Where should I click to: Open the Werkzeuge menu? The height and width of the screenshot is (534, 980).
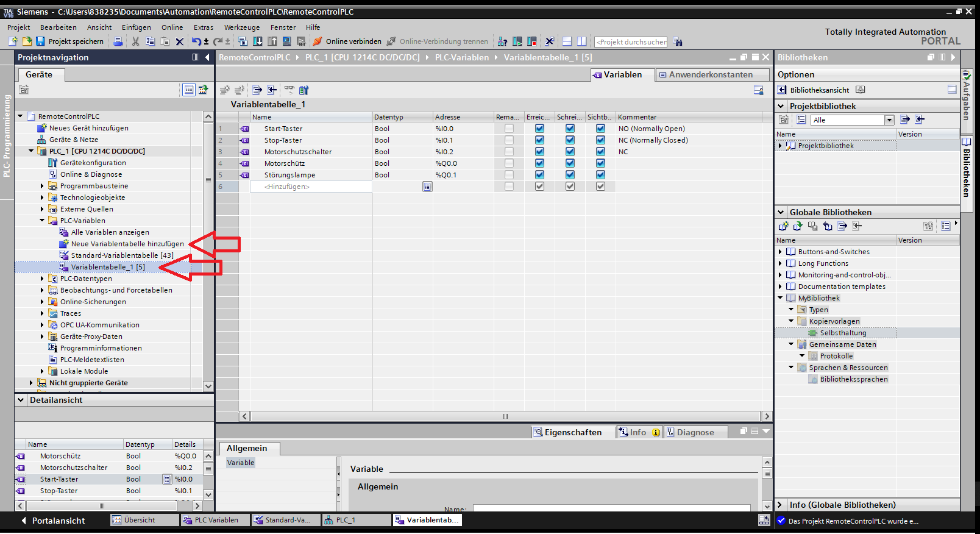tap(242, 27)
